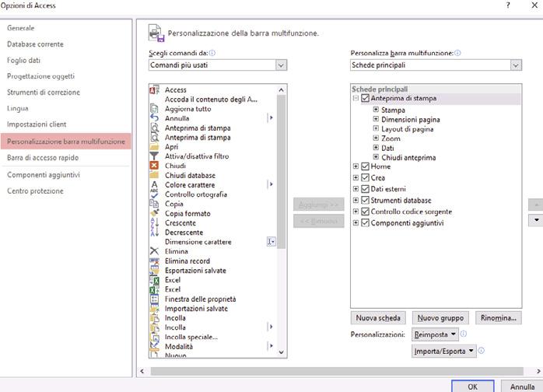Click the commands list vertical scrollbar thumb
This screenshot has width=543, height=392.
[x=281, y=172]
